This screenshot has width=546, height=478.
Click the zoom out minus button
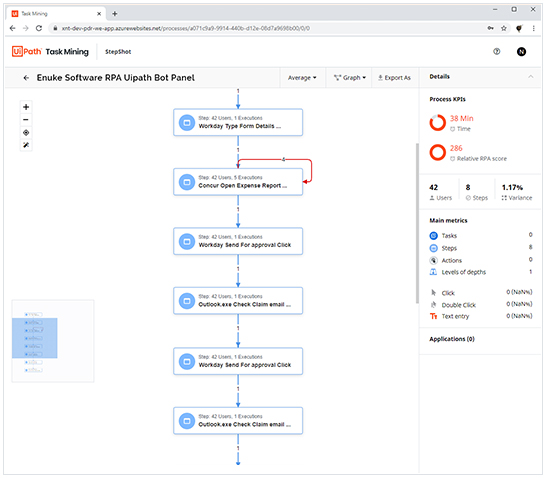[26, 120]
